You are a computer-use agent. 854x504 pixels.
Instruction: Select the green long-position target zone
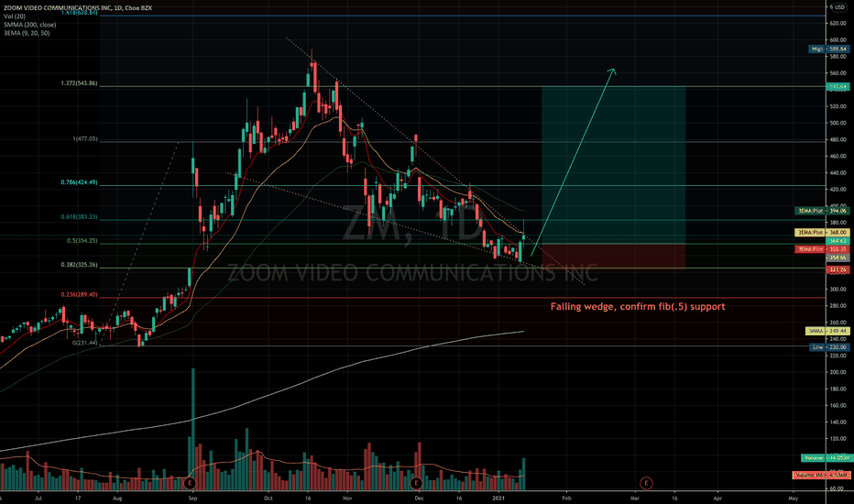coord(613,165)
